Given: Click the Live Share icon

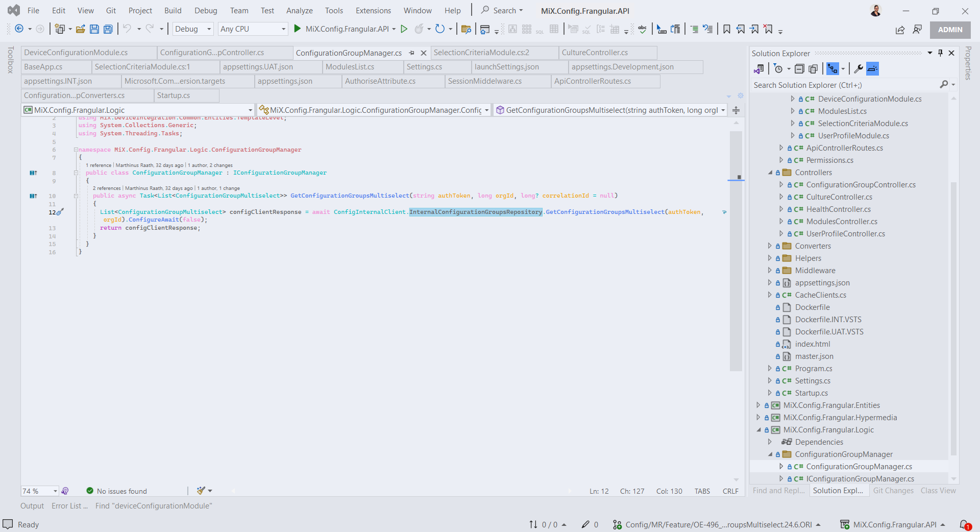Looking at the screenshot, I should (x=900, y=30).
